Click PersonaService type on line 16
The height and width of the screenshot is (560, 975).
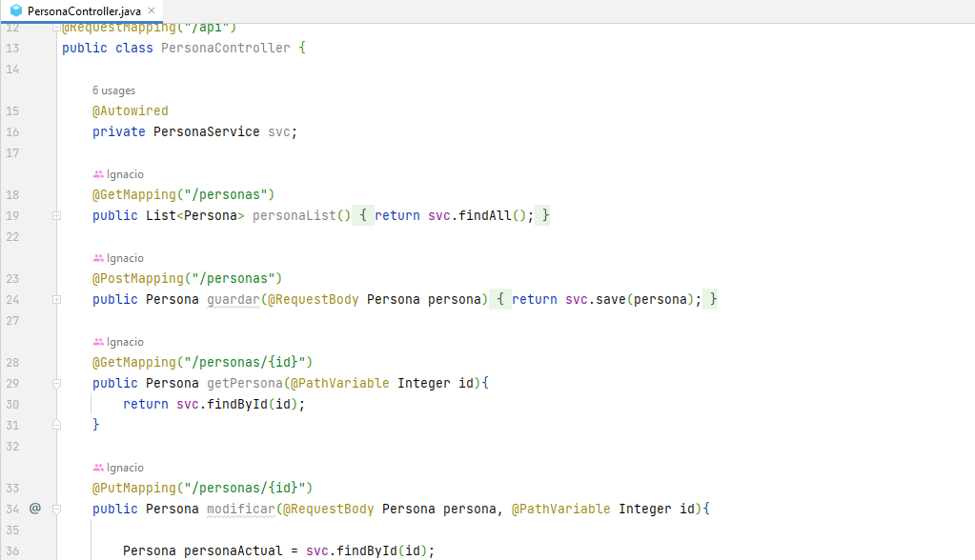click(x=207, y=131)
